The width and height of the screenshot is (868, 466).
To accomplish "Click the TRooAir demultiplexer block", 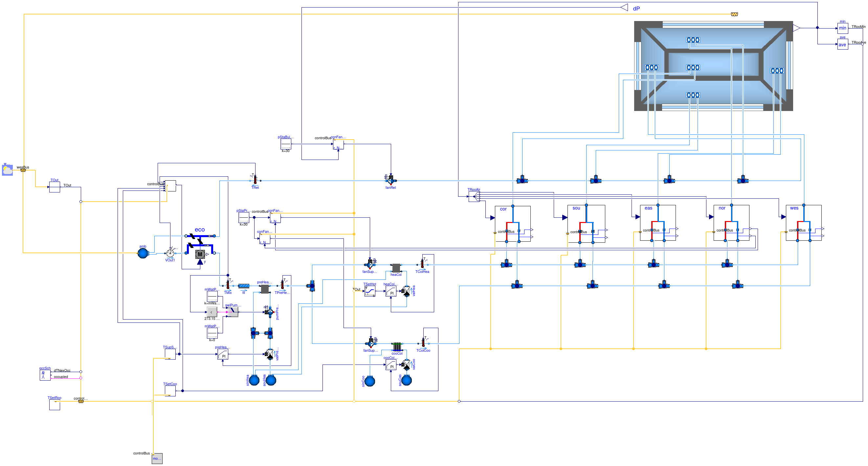I will pos(474,196).
